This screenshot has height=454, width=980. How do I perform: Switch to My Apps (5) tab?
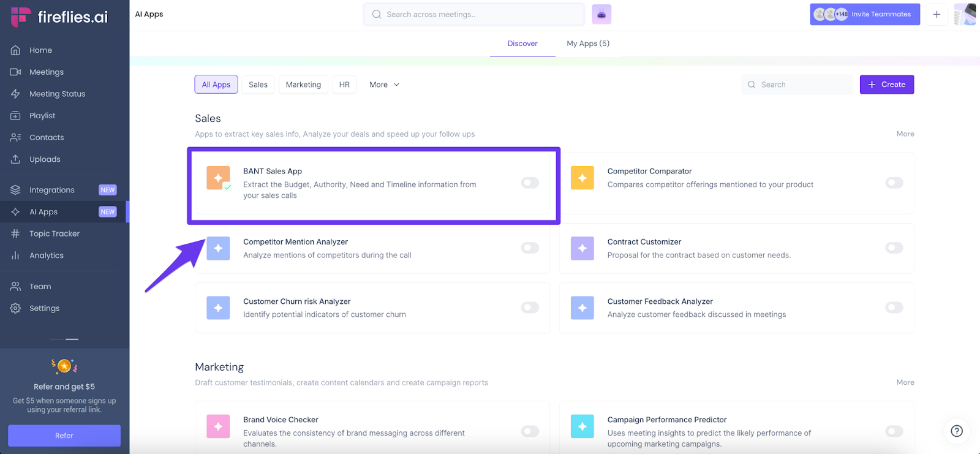[588, 44]
